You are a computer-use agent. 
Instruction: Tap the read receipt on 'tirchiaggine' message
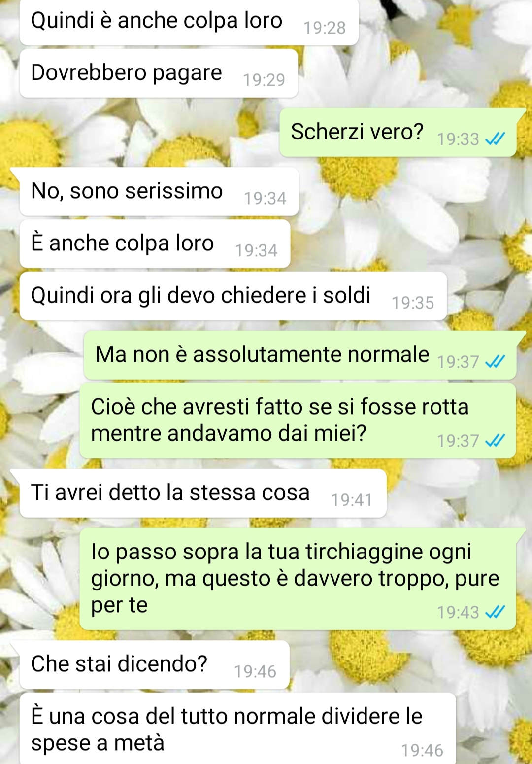click(495, 612)
